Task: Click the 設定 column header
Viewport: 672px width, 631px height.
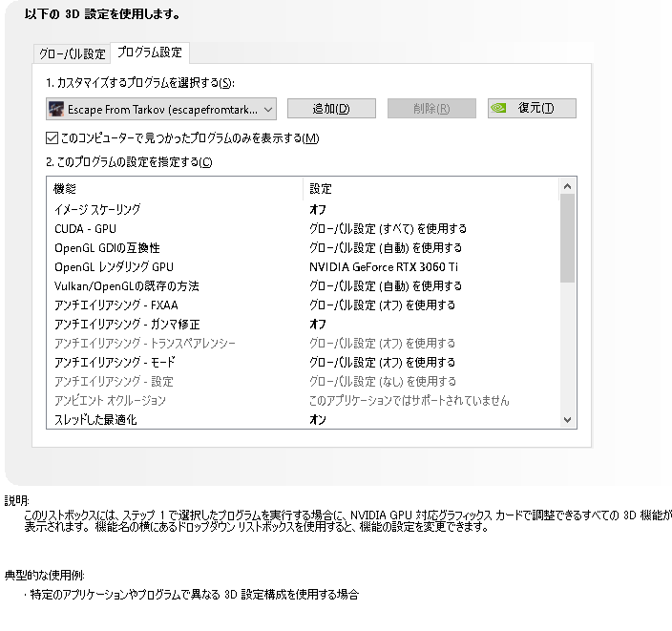Action: click(x=431, y=189)
